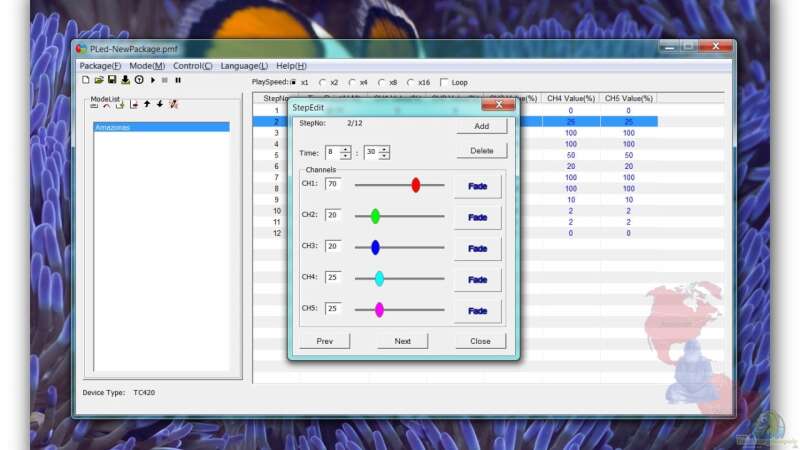The width and height of the screenshot is (800, 450).
Task: Click the red CH1 slider handle
Action: pos(416,185)
